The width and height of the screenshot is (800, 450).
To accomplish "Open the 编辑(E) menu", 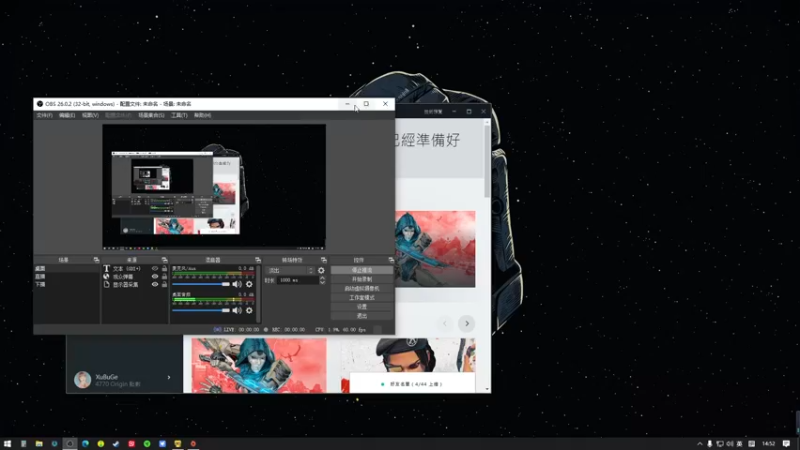I will (x=67, y=115).
